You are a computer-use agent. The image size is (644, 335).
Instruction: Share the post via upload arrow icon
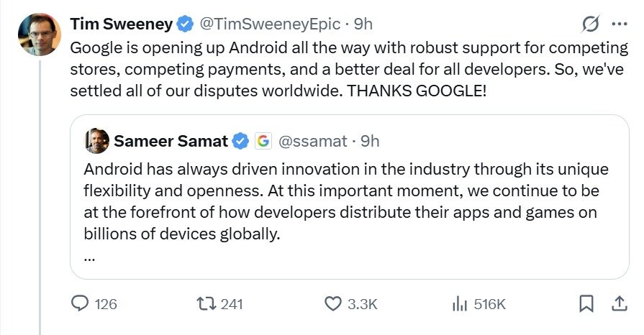click(x=617, y=304)
